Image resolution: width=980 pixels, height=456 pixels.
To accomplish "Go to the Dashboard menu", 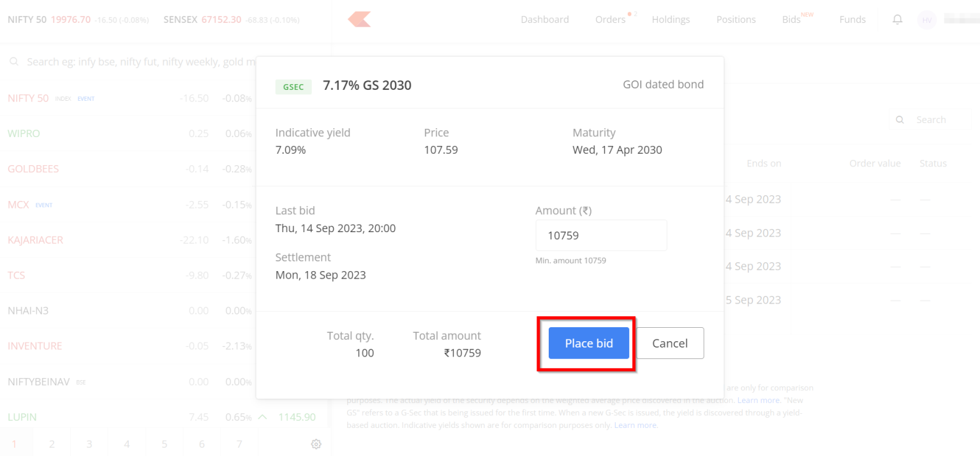I will point(544,19).
